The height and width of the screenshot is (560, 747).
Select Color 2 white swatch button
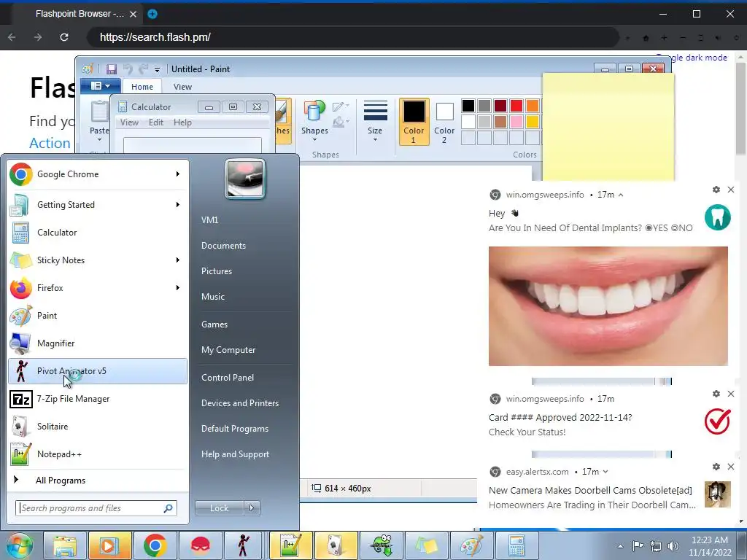(444, 122)
